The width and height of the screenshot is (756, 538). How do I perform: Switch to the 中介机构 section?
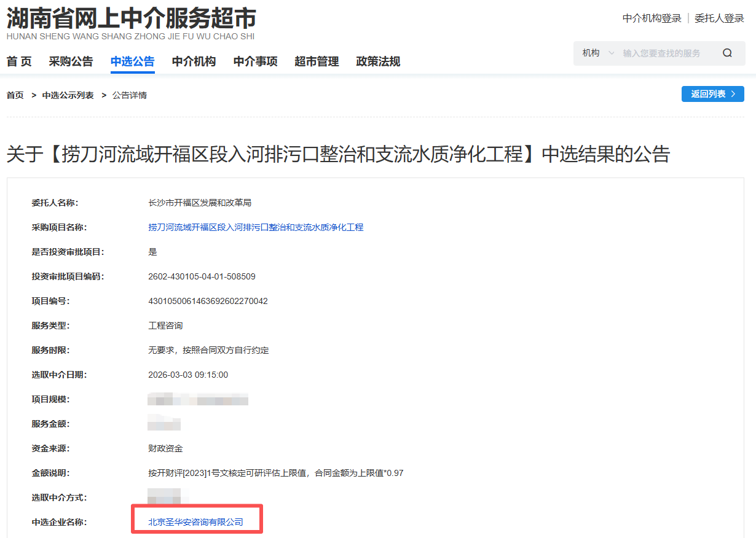[194, 61]
